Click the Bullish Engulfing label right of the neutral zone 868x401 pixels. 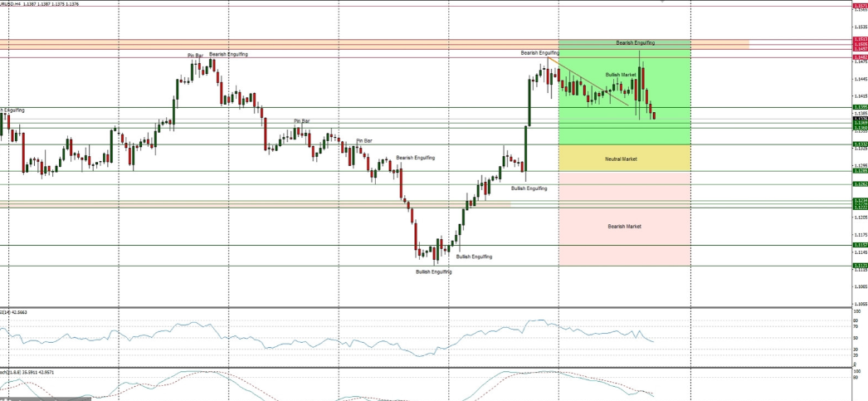(x=529, y=188)
